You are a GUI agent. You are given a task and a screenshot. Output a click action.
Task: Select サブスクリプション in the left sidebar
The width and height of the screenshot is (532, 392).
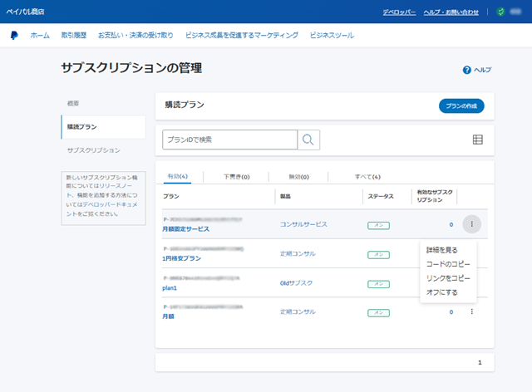point(93,150)
